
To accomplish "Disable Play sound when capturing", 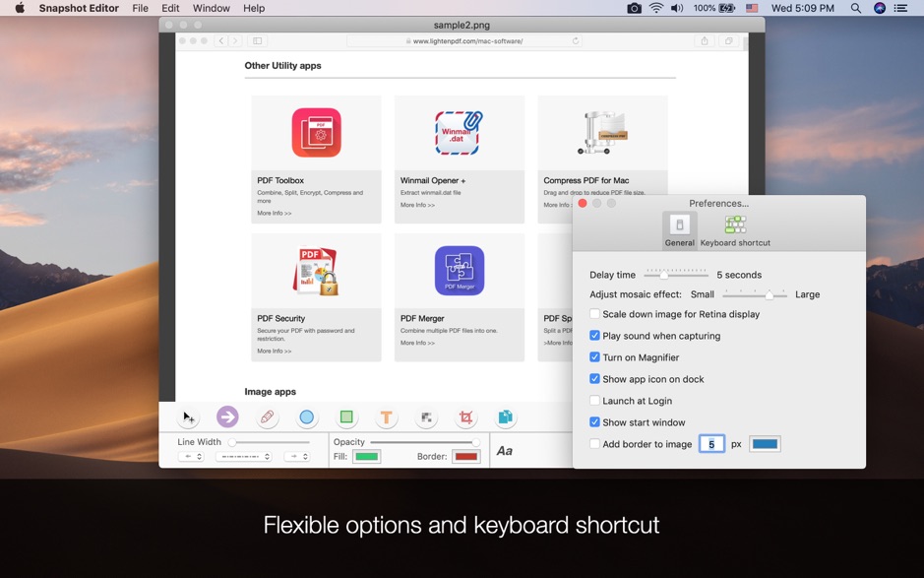I will 594,335.
